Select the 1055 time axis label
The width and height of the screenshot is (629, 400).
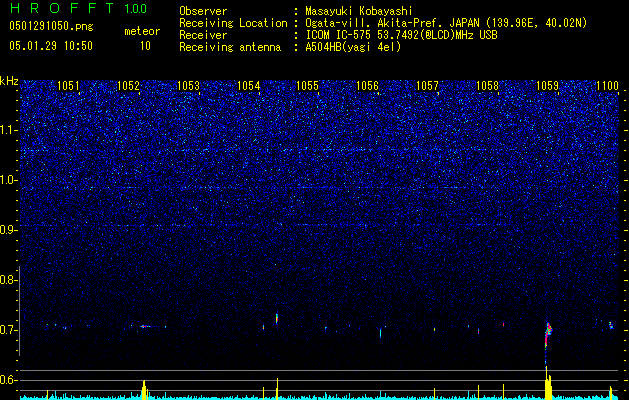click(307, 86)
